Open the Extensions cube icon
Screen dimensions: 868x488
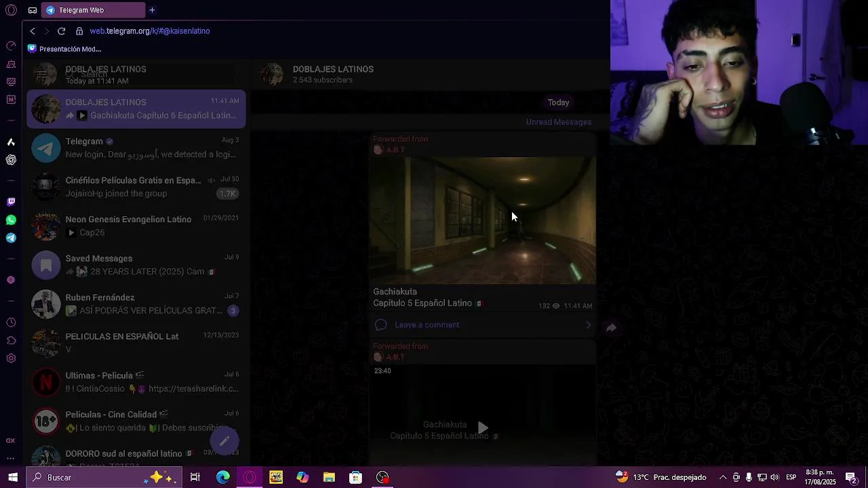[11, 340]
